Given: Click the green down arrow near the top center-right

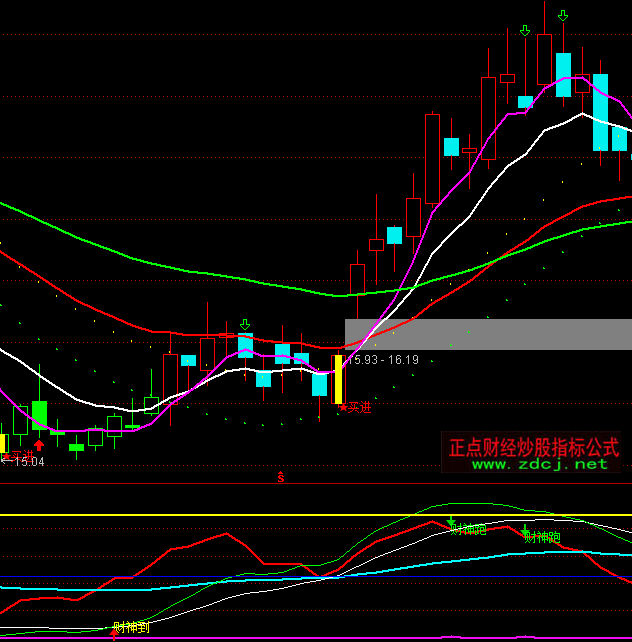Looking at the screenshot, I should point(524,31).
